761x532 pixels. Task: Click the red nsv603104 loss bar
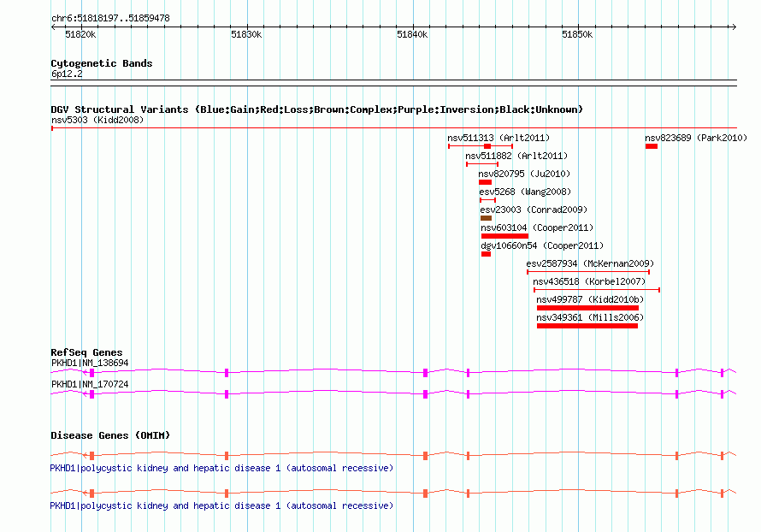504,236
